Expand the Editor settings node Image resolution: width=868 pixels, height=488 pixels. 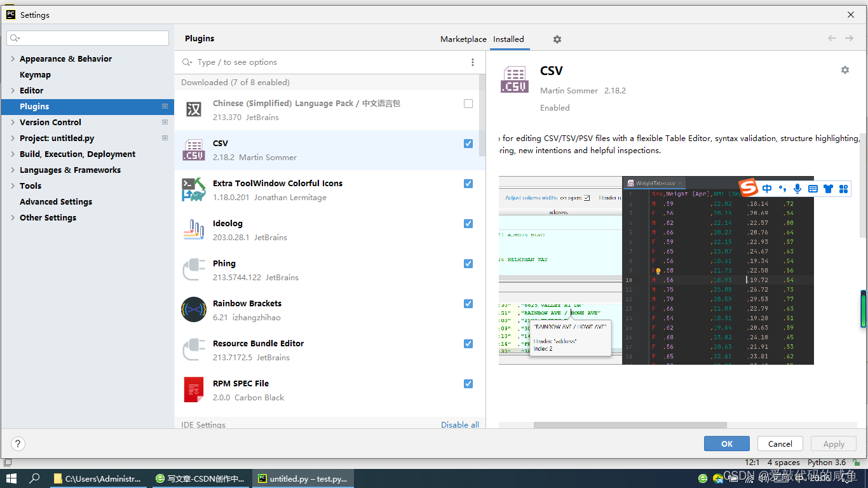click(x=13, y=90)
